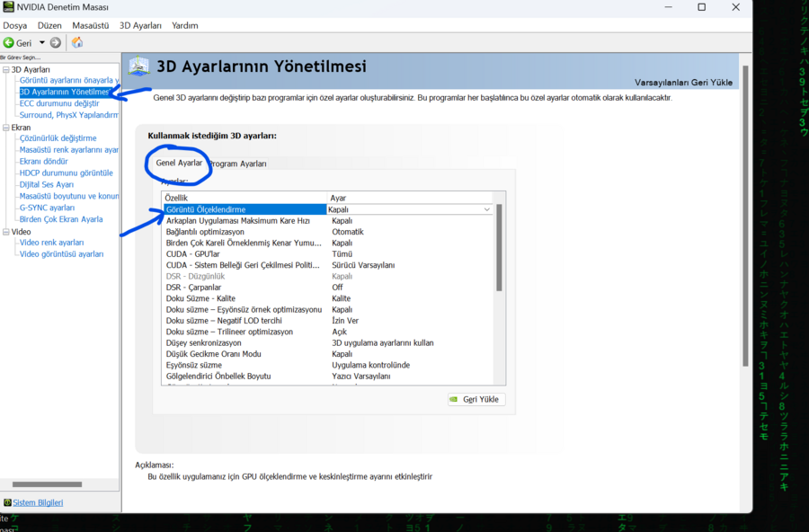Viewport: 809px width, 532px height.
Task: Select the Düşük Gecikme Oranı Modu row
Action: point(328,354)
